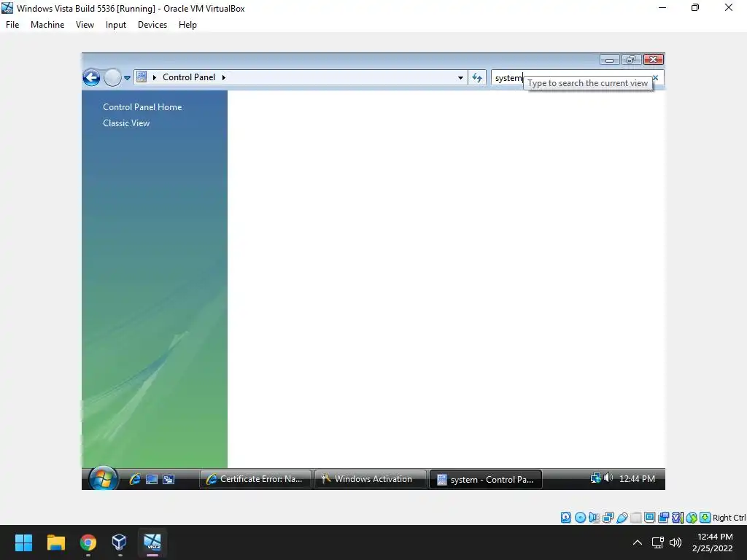This screenshot has width=747, height=560.
Task: Click Show Desktop in Quick Launch
Action: click(x=152, y=480)
